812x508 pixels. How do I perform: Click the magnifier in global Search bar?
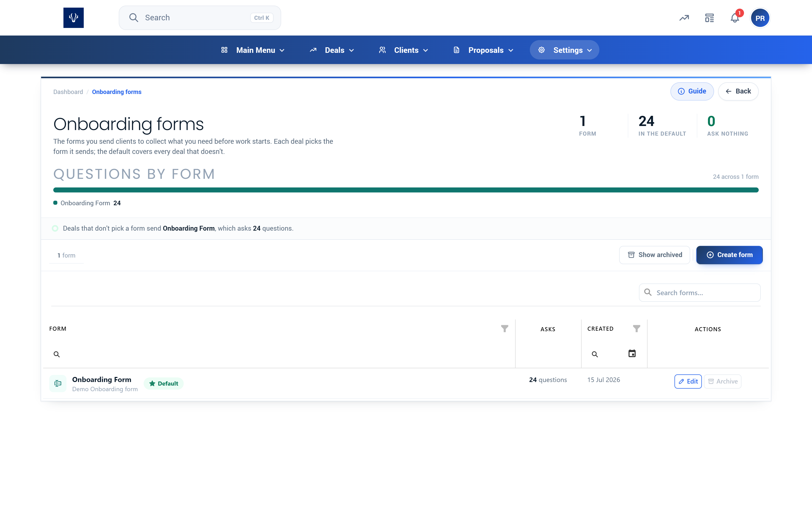(133, 18)
